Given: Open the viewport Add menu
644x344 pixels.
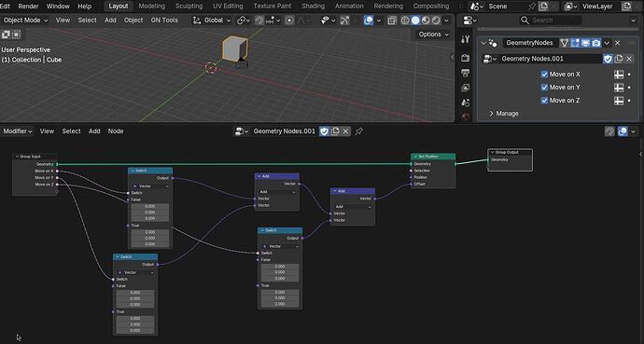Looking at the screenshot, I should (110, 21).
